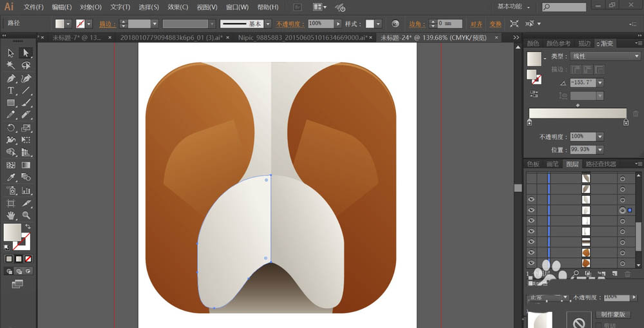This screenshot has width=644, height=328.
Task: Select the Pen tool
Action: (11, 78)
